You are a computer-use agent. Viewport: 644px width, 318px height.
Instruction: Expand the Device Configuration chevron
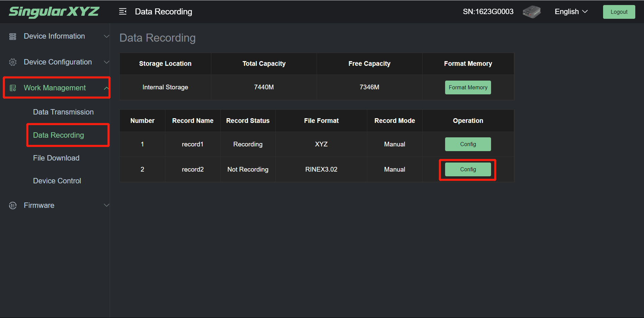(106, 62)
